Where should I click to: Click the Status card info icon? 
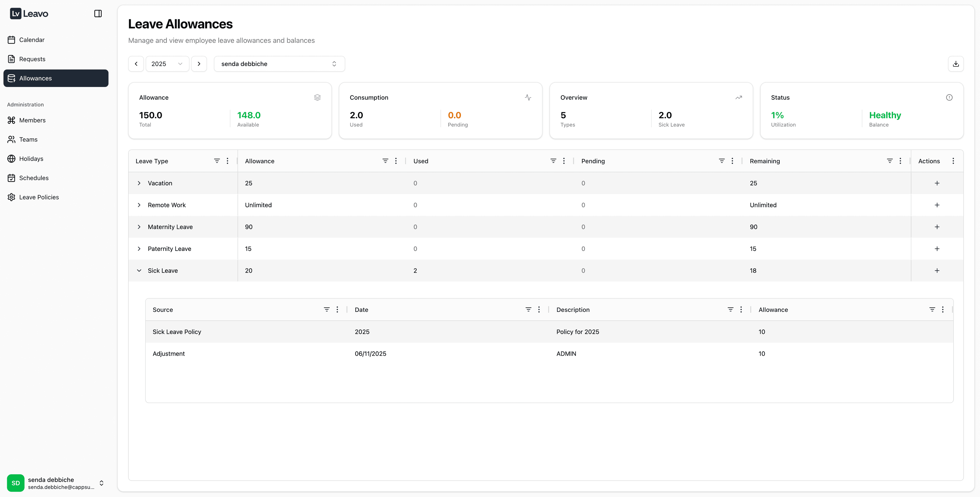[949, 97]
